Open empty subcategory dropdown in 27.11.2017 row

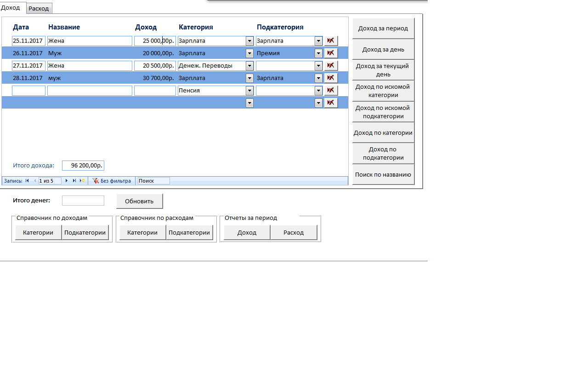[318, 66]
